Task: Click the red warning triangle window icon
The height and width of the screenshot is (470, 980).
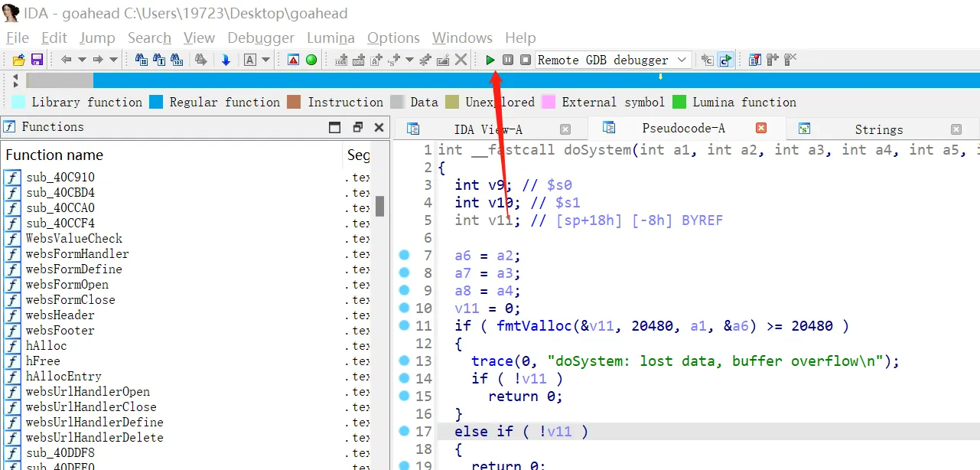Action: click(293, 60)
